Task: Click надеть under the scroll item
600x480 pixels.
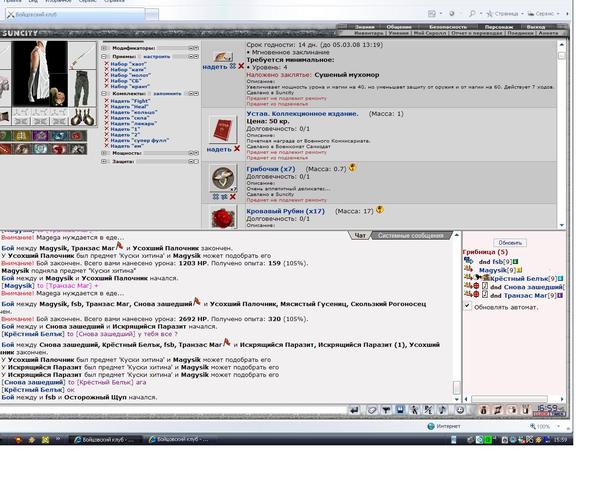Action: point(215,67)
